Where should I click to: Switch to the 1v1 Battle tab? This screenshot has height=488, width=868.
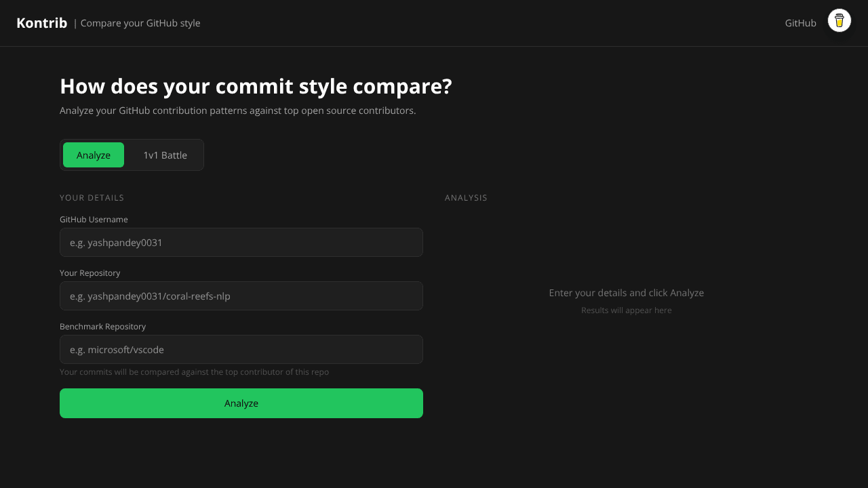[165, 155]
